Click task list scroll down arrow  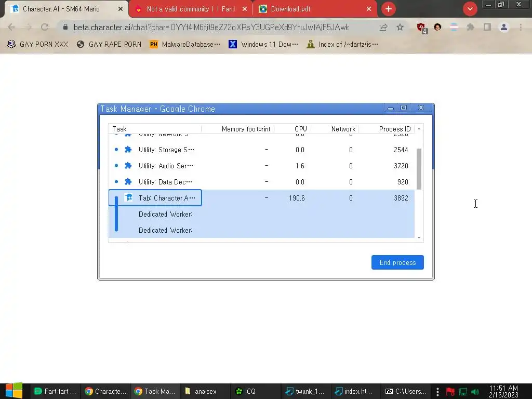[419, 237]
